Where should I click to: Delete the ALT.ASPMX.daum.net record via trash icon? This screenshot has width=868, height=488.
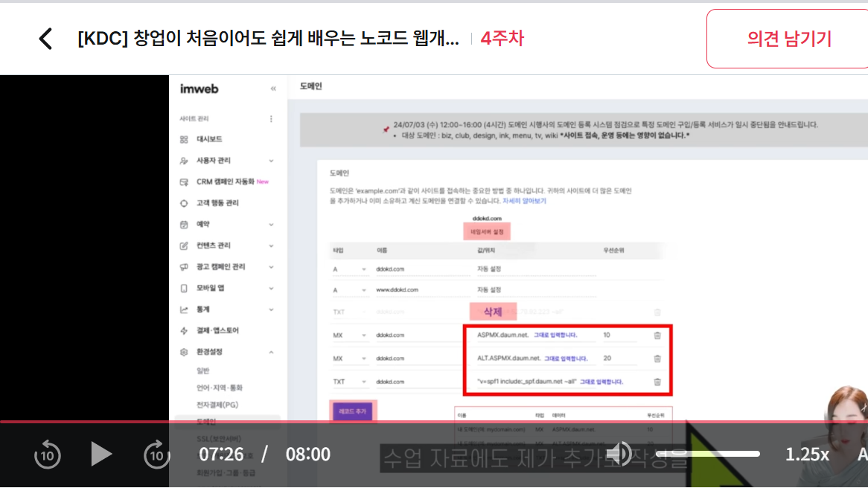coord(657,359)
